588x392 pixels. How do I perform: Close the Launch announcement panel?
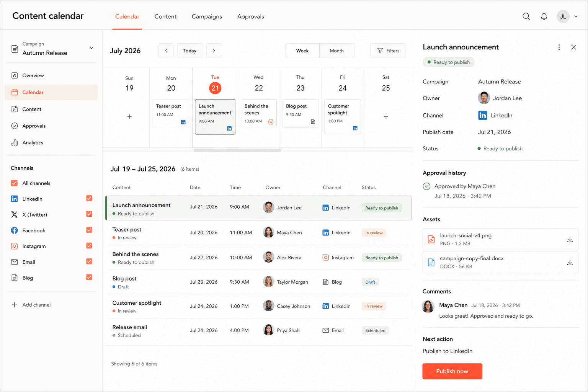tap(573, 47)
